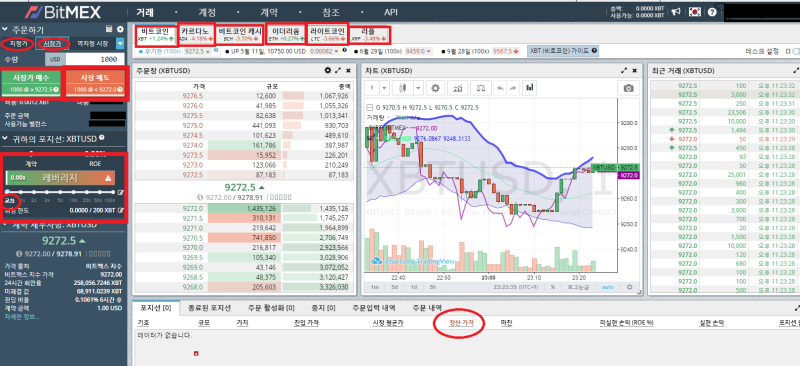Open the Account menu
800x366 pixels.
tap(206, 12)
